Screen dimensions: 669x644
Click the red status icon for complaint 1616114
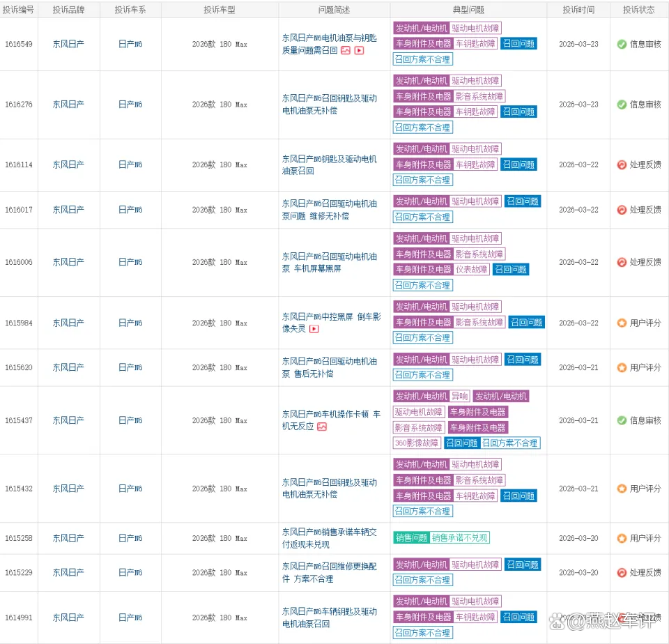tap(622, 164)
